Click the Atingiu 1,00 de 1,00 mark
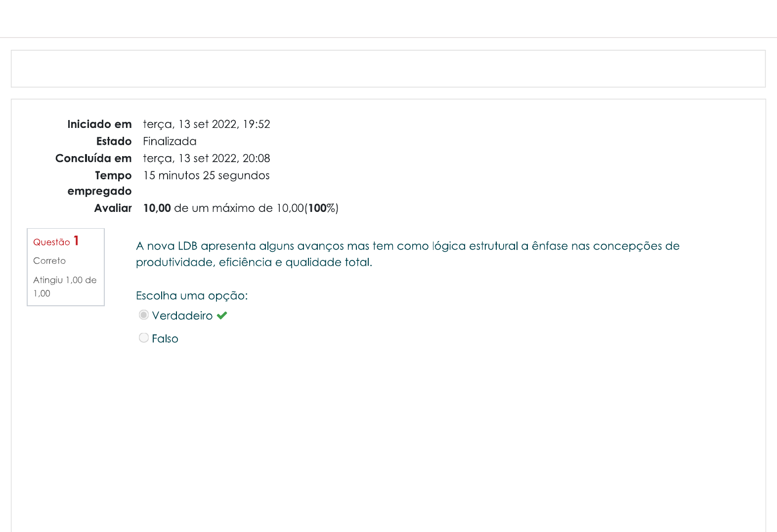The width and height of the screenshot is (777, 532). 65,286
